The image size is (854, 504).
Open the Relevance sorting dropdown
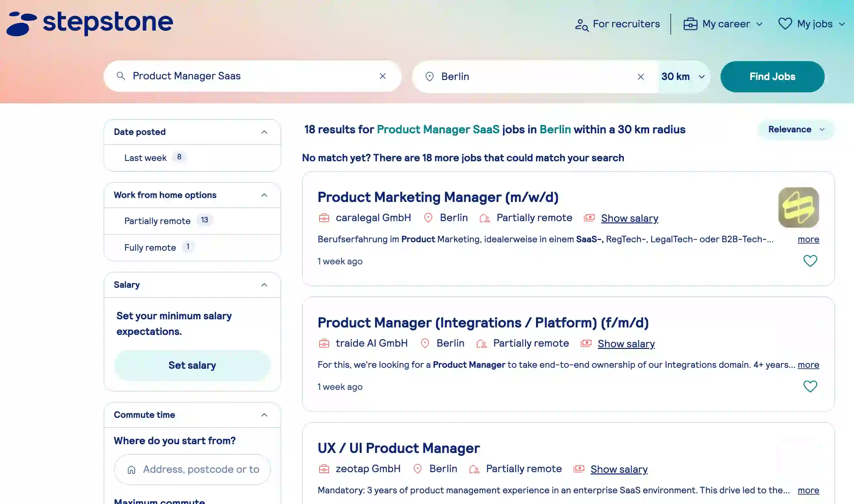tap(794, 129)
